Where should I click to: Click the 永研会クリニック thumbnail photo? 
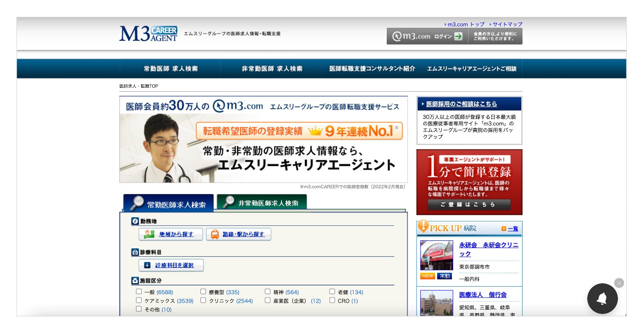[x=437, y=255]
